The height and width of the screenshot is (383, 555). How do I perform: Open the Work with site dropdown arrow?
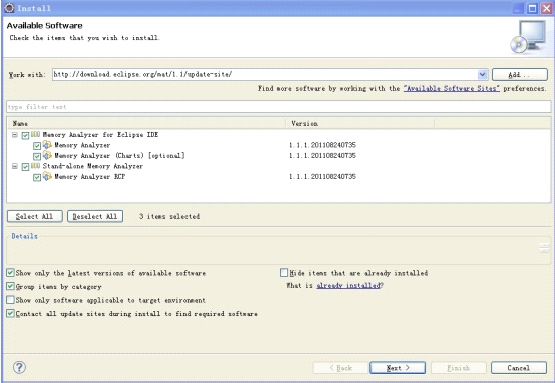click(x=482, y=74)
